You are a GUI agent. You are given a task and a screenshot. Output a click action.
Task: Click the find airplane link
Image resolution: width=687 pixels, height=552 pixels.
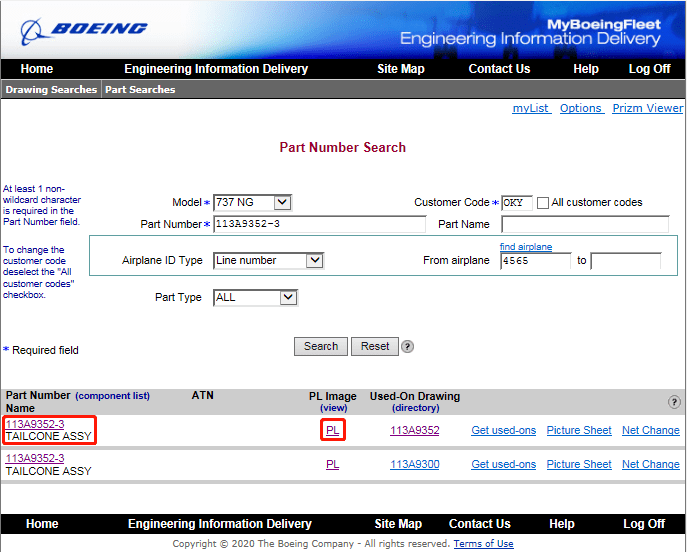tap(526, 247)
